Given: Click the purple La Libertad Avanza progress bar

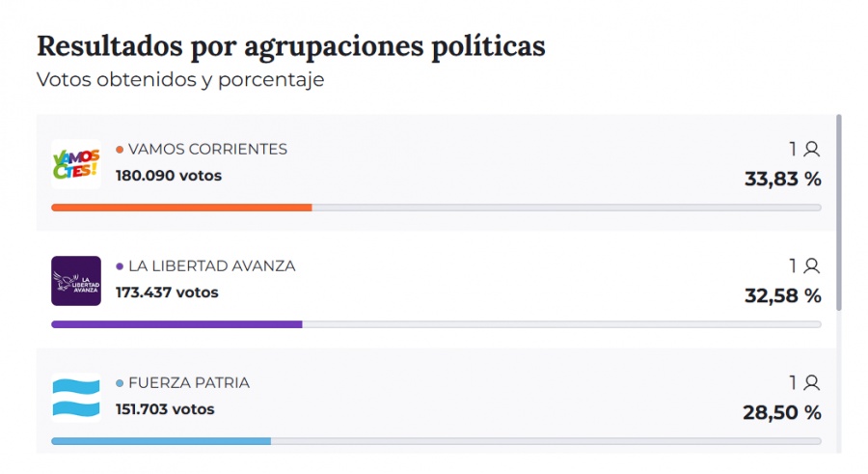Looking at the screenshot, I should pos(176,323).
